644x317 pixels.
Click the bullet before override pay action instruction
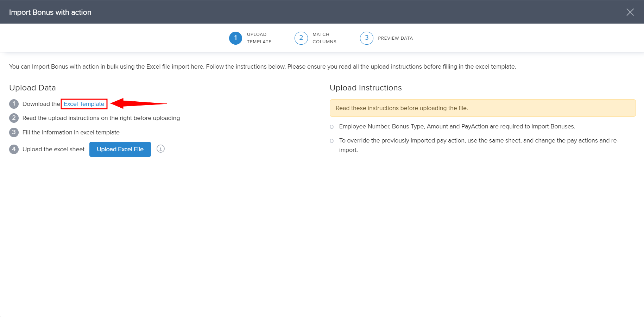pos(332,141)
